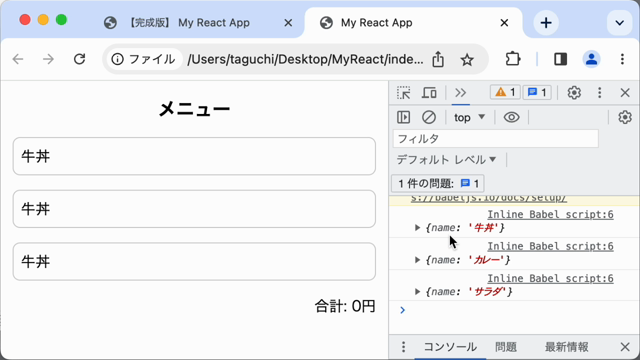The width and height of the screenshot is (640, 360).
Task: Open the 1 件の問題 issues button
Action: pos(438,184)
